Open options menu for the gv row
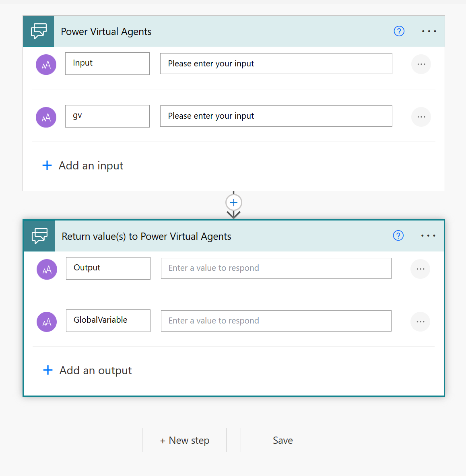Viewport: 466px width, 476px height. (x=421, y=117)
